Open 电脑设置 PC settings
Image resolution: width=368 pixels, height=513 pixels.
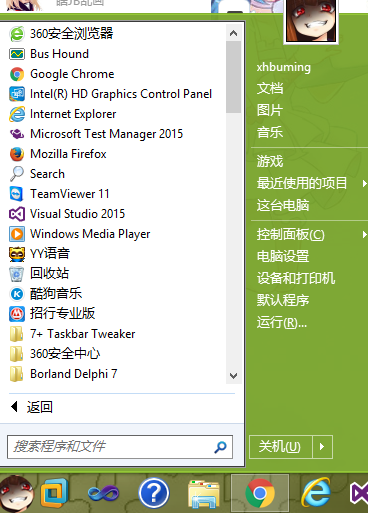(283, 256)
